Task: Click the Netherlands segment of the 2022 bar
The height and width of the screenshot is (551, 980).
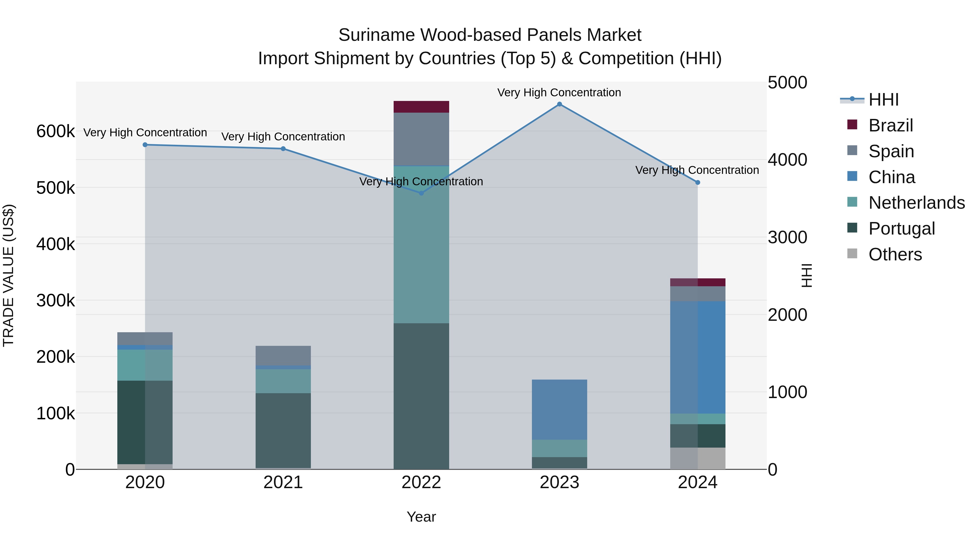Action: click(x=421, y=245)
